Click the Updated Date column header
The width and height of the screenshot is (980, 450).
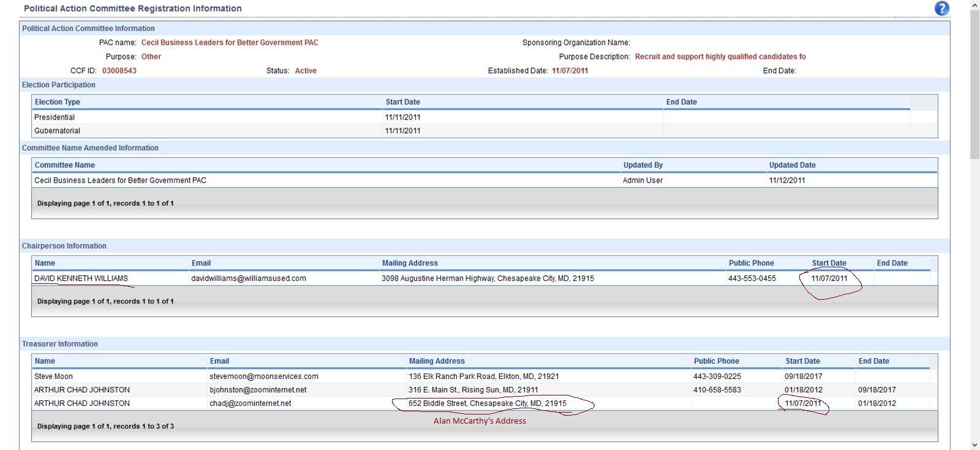pyautogui.click(x=792, y=165)
